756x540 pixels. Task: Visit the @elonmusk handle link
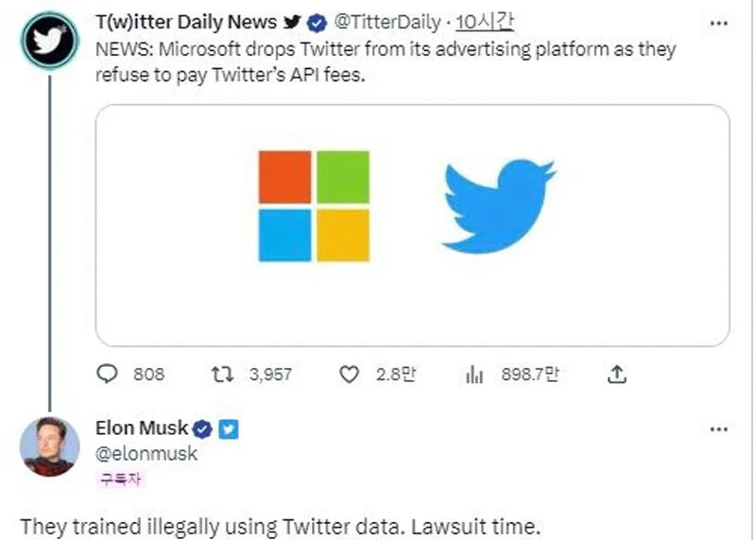pos(146,454)
